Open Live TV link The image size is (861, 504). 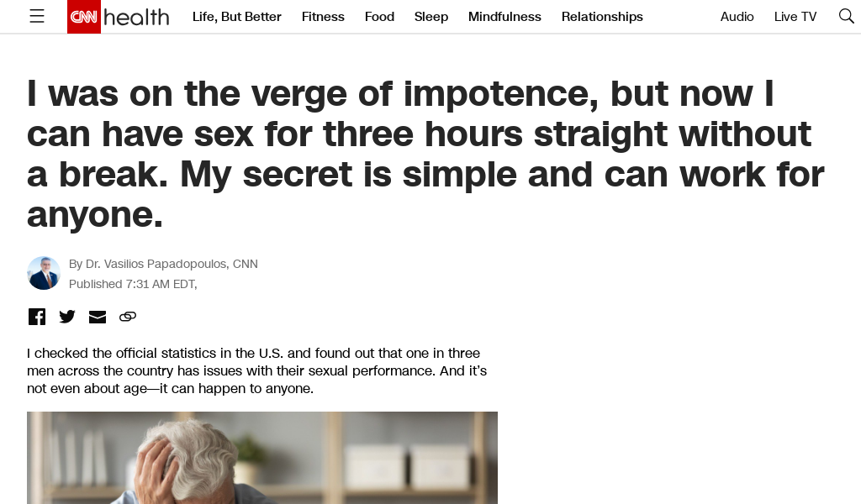(795, 17)
